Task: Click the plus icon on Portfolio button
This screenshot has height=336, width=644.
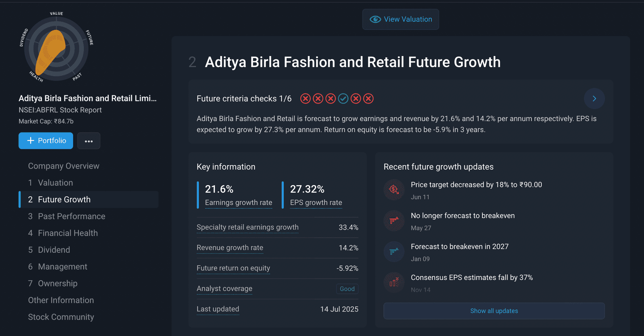Action: (31, 141)
